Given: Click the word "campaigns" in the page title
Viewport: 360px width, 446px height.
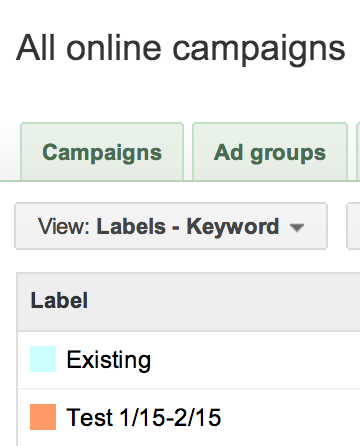Looking at the screenshot, I should (x=259, y=50).
